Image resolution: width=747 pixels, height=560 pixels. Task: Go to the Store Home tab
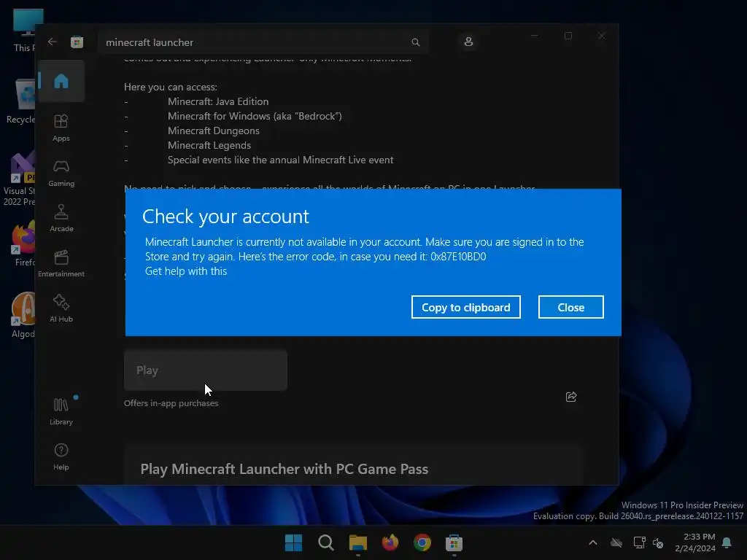(x=61, y=81)
